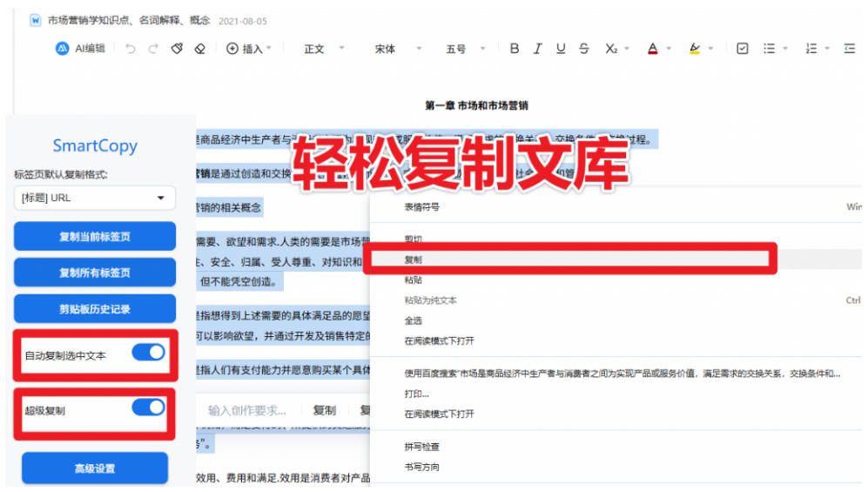This screenshot has height=492, width=868.
Task: Apply the numbered list
Action: [811, 49]
